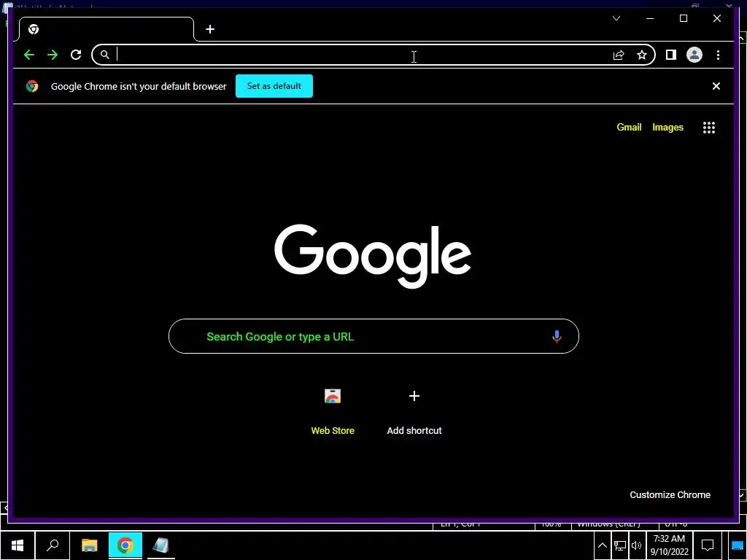Click the address bar search magnifier icon
747x560 pixels.
click(x=105, y=55)
